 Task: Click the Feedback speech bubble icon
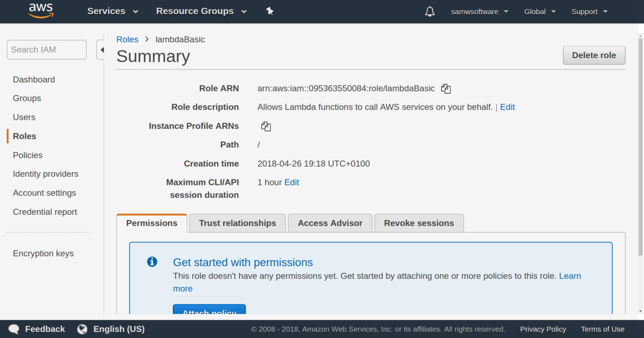14,329
